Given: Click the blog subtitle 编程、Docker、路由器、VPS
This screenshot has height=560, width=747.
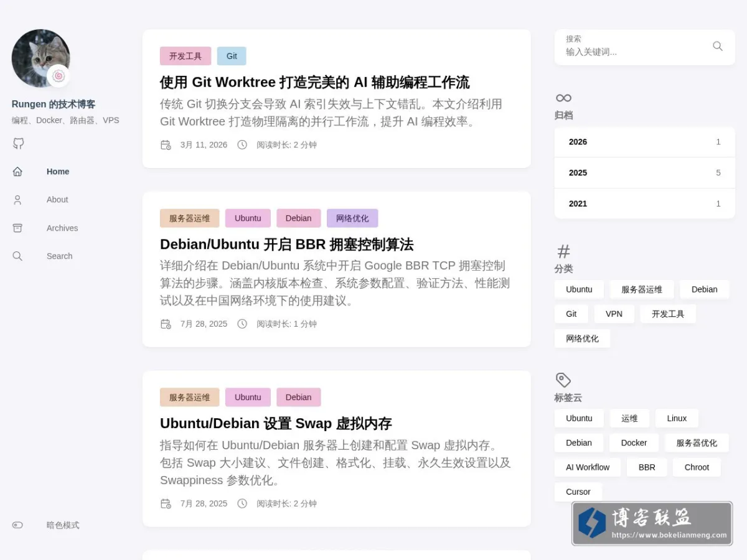Looking at the screenshot, I should coord(65,121).
